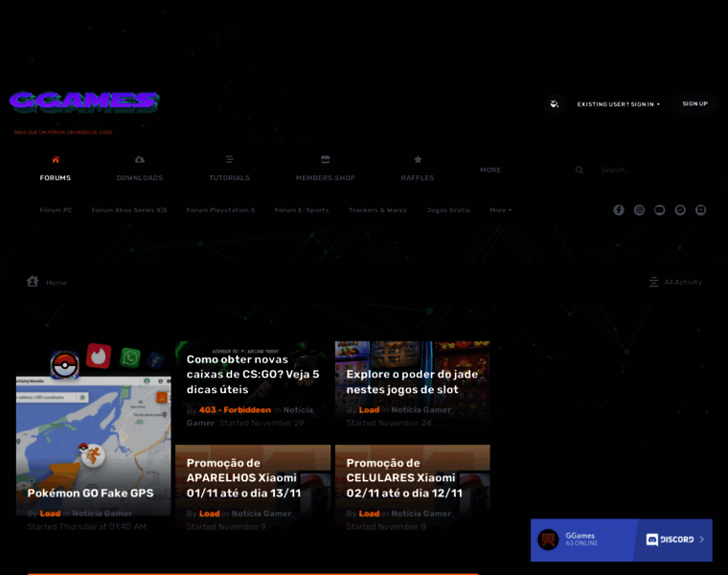Open Promoção de APARELHOS Xiaomi article

point(243,478)
